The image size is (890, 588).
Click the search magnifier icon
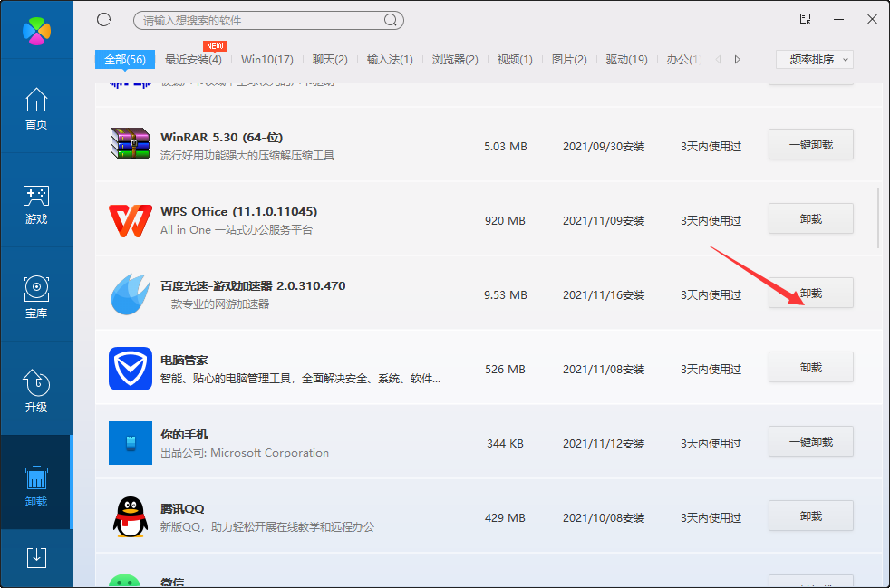(391, 21)
